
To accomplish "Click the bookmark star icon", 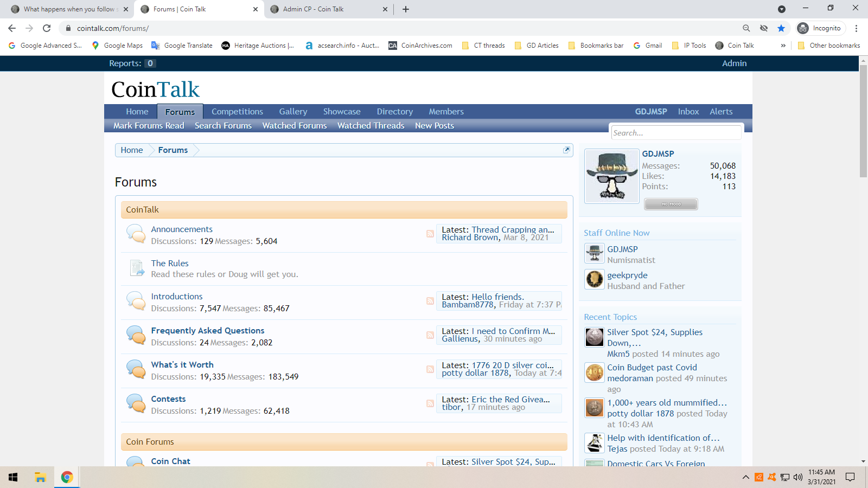I will pos(781,28).
